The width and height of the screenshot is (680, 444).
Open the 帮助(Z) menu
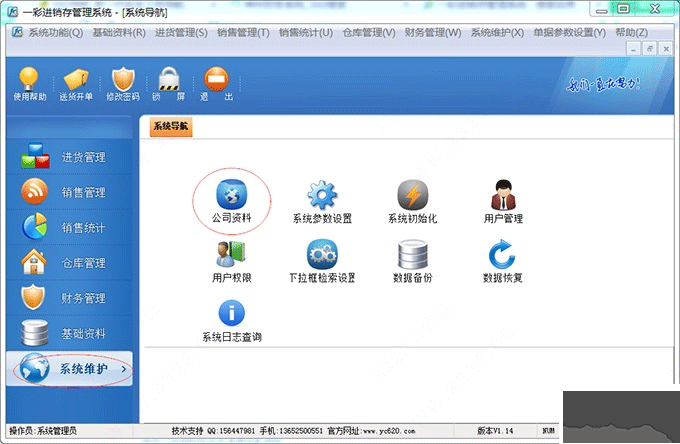[x=631, y=33]
